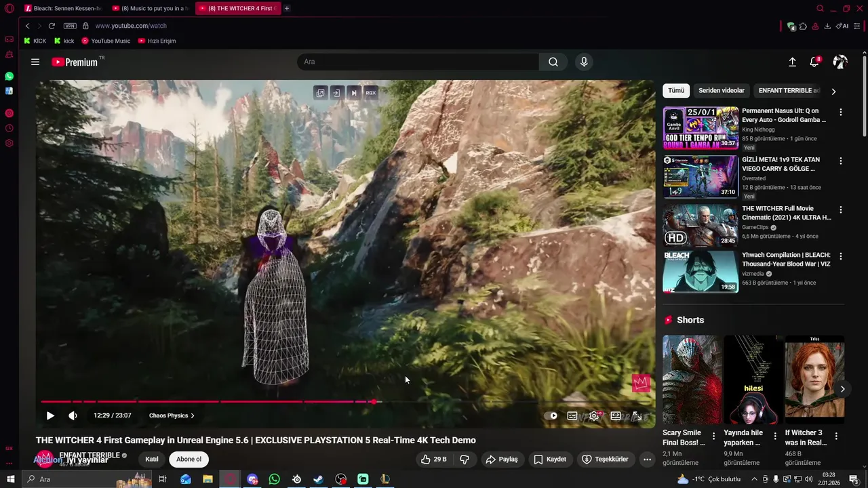
Task: Open options for Scary Smile short
Action: point(714,436)
